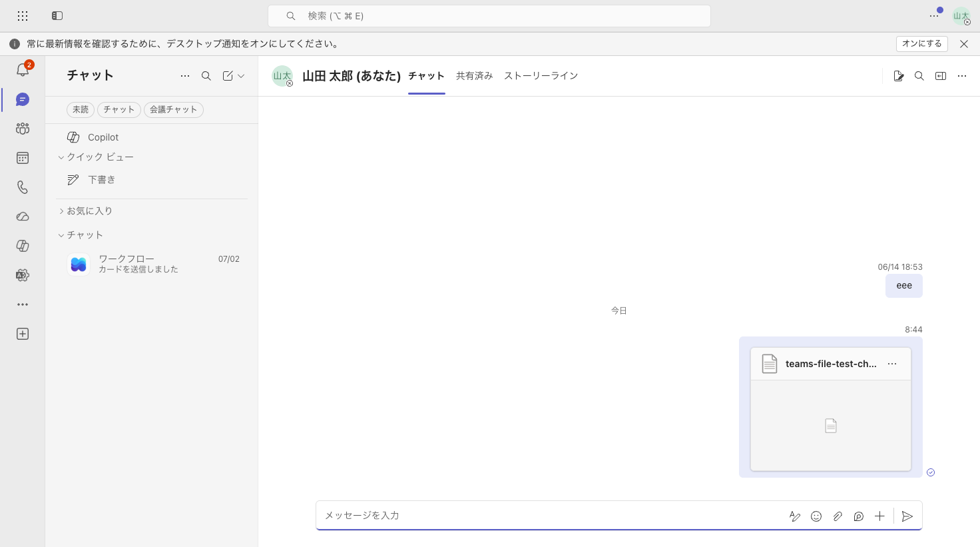This screenshot has height=547, width=980.
Task: Open the OneDrive cloud icon
Action: [23, 217]
